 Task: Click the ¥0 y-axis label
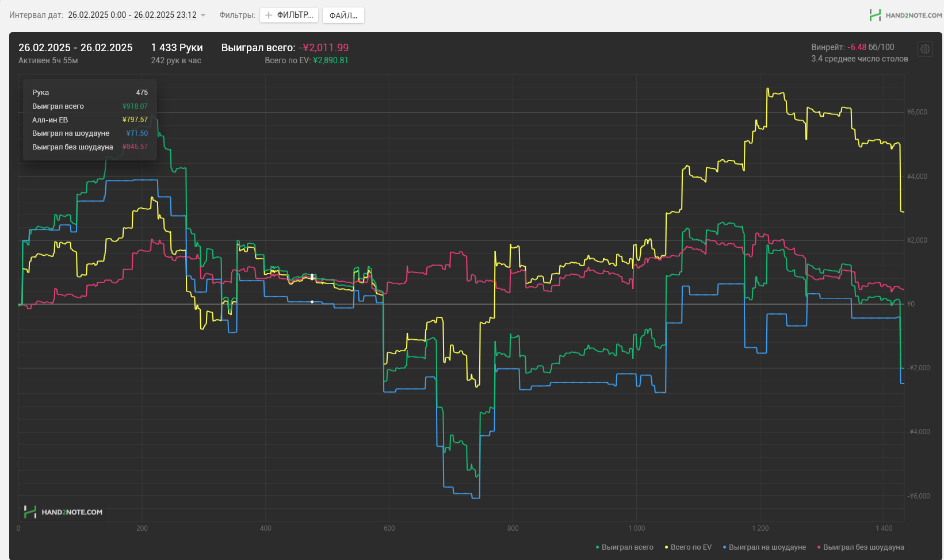tap(911, 304)
